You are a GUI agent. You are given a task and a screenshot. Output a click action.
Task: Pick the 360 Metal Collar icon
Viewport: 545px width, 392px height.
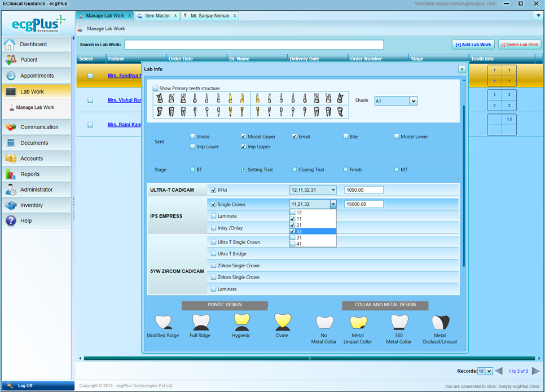(x=399, y=323)
